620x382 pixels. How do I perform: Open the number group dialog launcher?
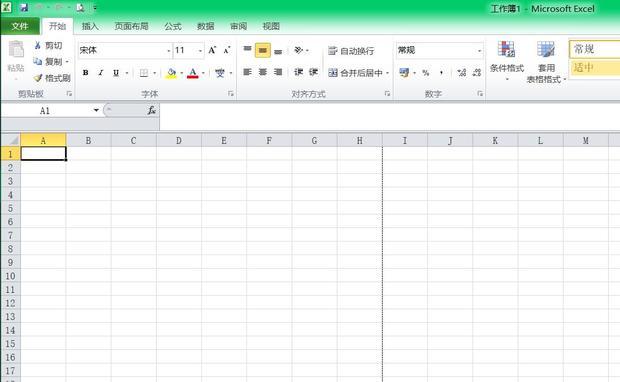[480, 94]
